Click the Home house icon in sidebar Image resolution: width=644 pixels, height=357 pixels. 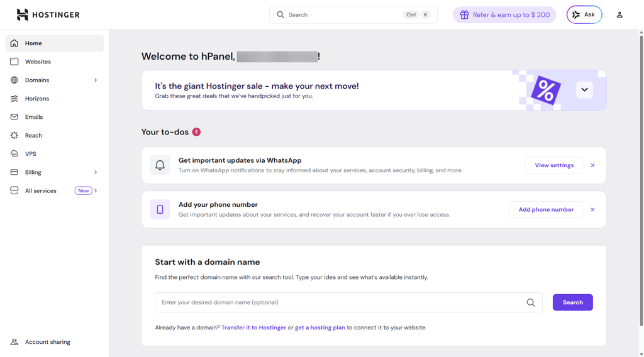pos(14,43)
